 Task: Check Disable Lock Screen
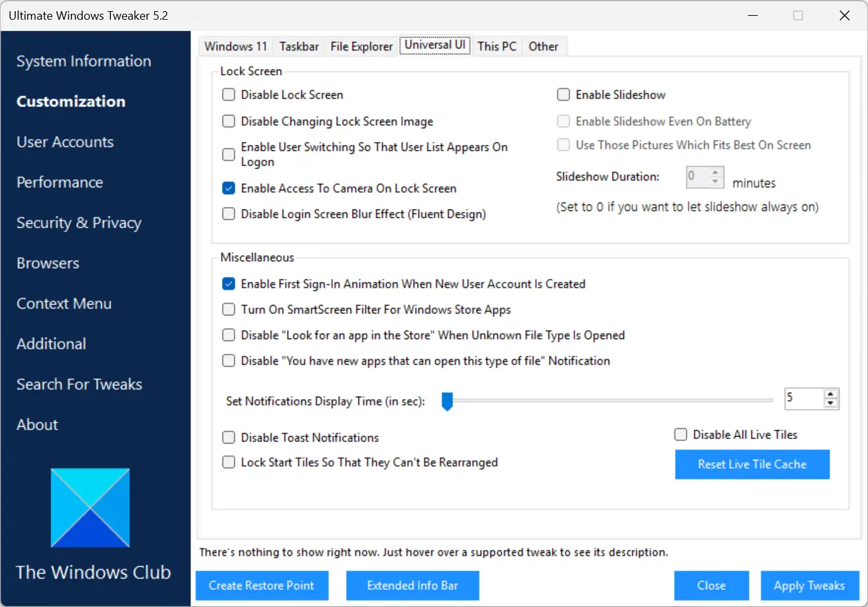(228, 95)
